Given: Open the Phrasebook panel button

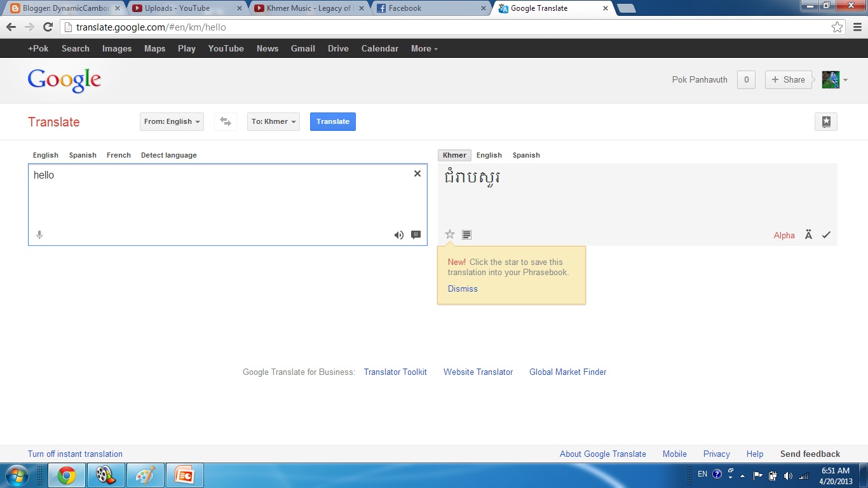Looking at the screenshot, I should pyautogui.click(x=826, y=122).
